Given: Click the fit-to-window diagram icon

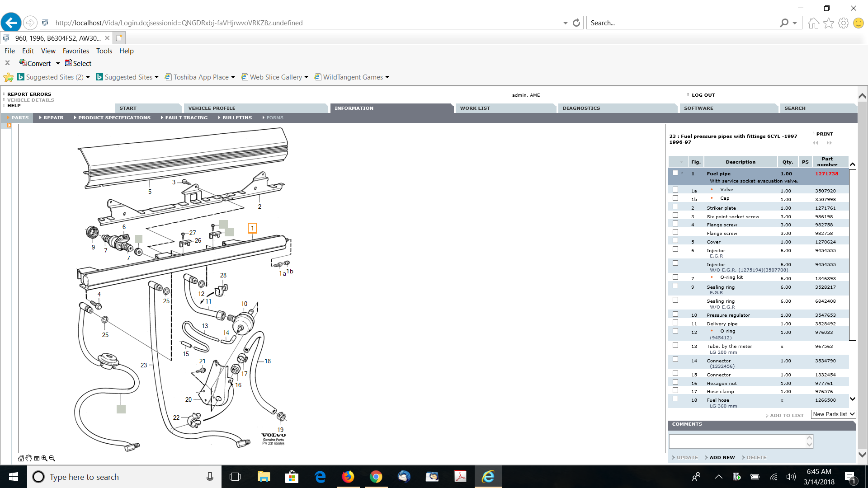Looking at the screenshot, I should pos(37,458).
